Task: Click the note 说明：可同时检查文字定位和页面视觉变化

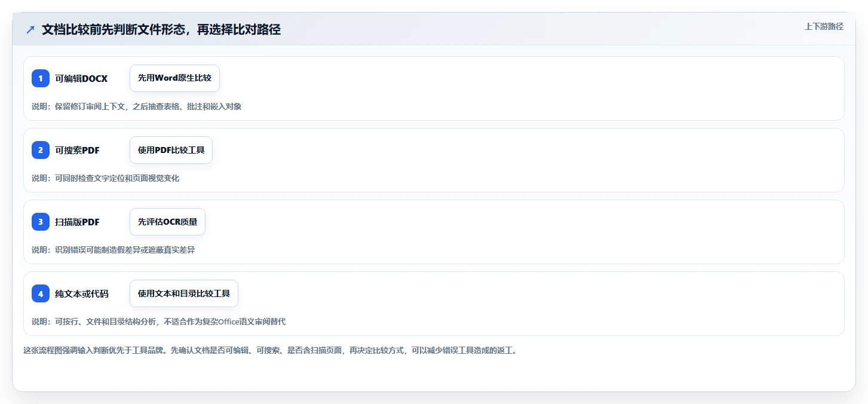Action: coord(105,178)
